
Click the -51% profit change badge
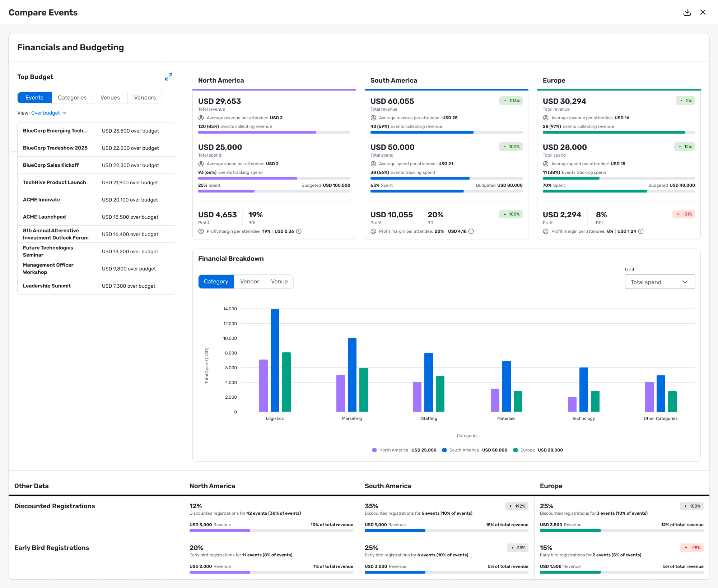684,214
